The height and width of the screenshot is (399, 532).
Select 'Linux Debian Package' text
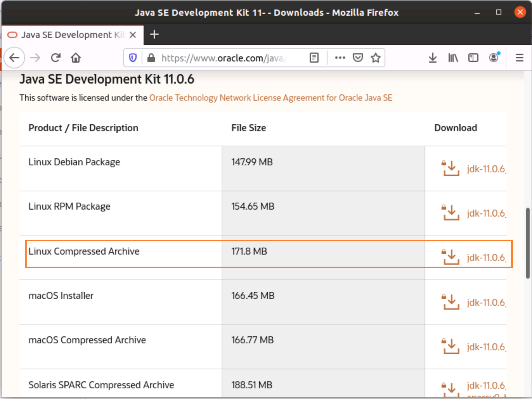point(74,162)
